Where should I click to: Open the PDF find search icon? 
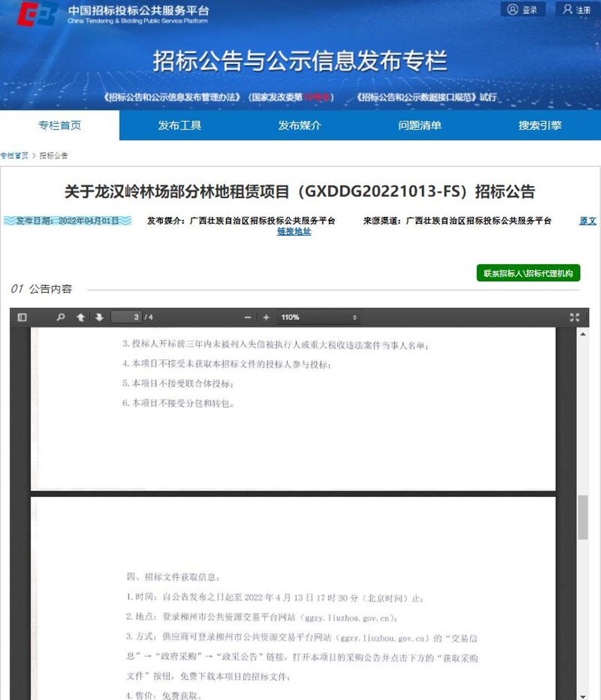point(61,317)
